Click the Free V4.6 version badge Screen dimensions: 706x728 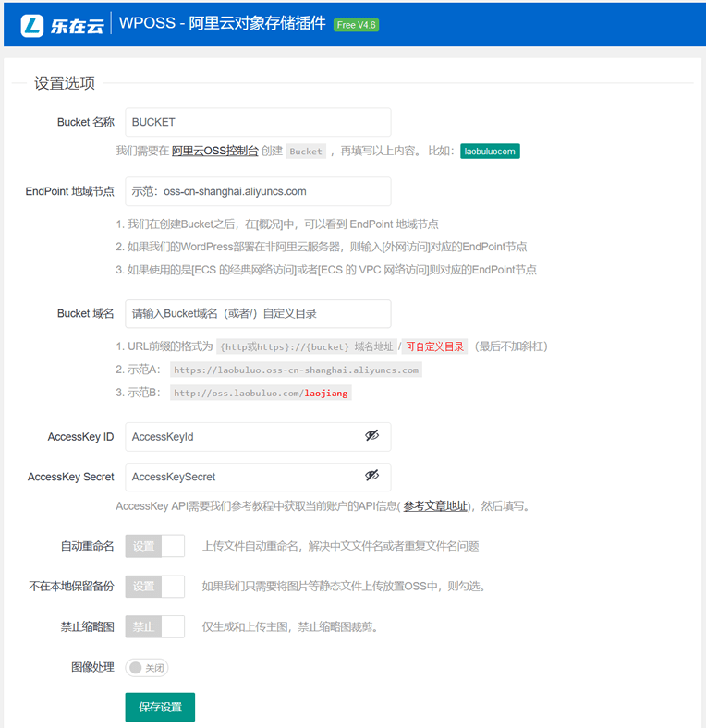(x=357, y=25)
